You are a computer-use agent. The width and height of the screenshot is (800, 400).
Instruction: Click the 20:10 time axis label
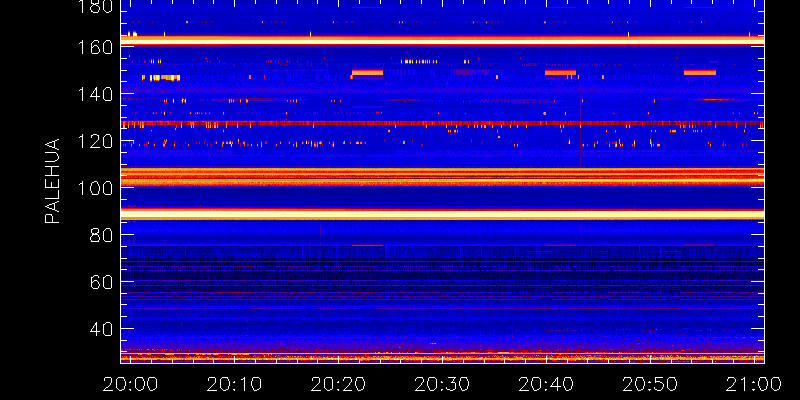[x=234, y=384]
